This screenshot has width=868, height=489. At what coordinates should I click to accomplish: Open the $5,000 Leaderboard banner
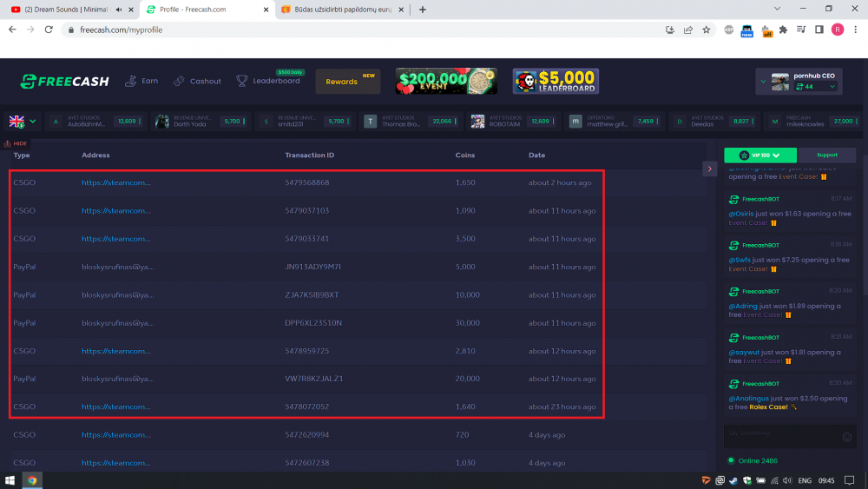coord(556,81)
